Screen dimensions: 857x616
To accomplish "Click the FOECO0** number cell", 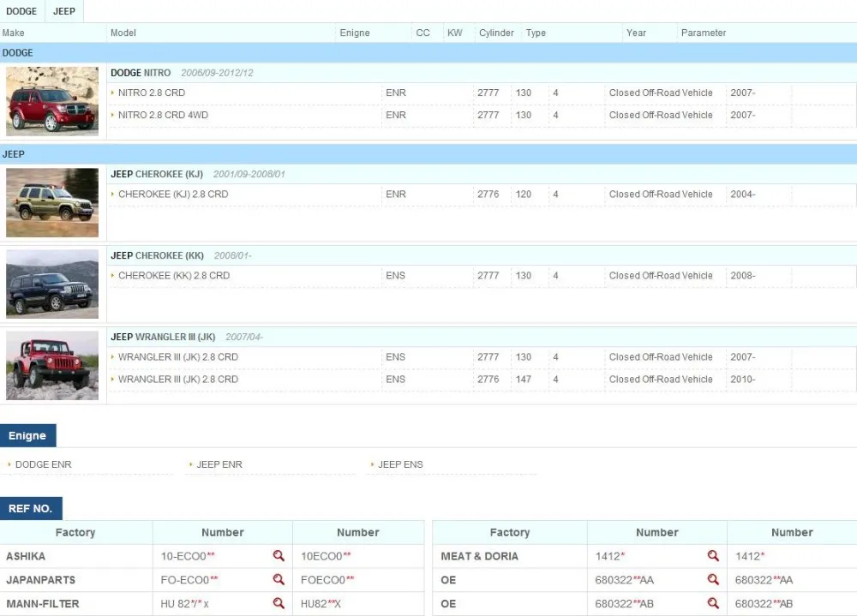I will point(358,579).
